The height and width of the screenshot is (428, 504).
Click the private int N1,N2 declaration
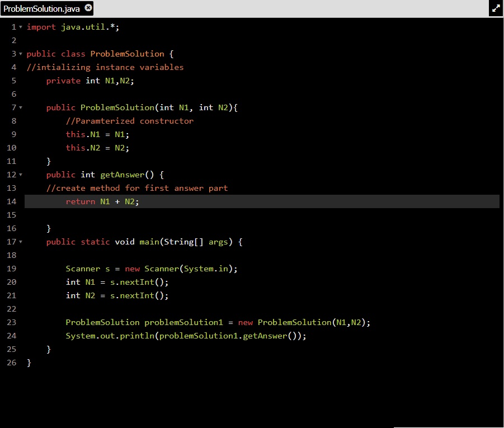click(x=90, y=81)
